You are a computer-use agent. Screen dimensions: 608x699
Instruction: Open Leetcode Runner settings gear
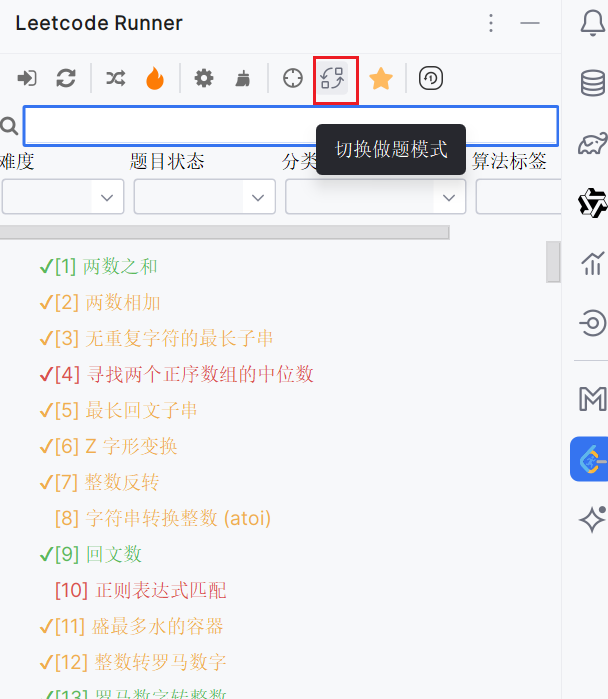tap(204, 78)
